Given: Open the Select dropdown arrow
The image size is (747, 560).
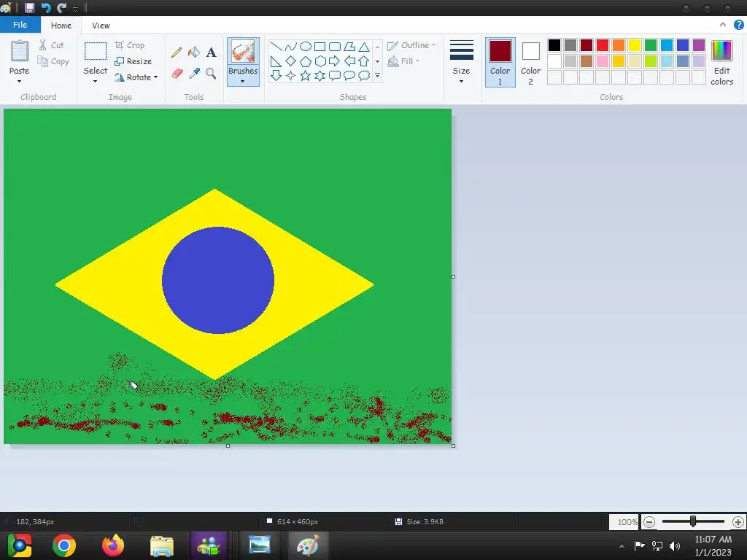Looking at the screenshot, I should pyautogui.click(x=96, y=82).
